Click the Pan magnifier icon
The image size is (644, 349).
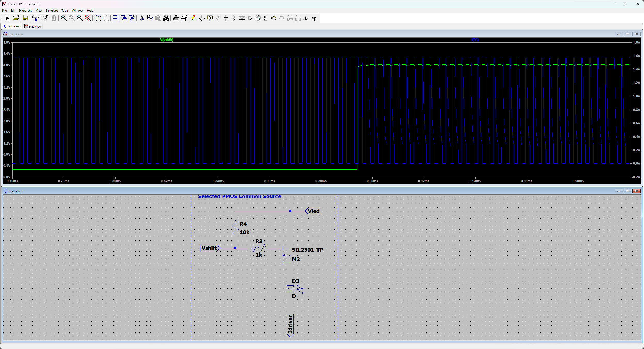point(72,18)
